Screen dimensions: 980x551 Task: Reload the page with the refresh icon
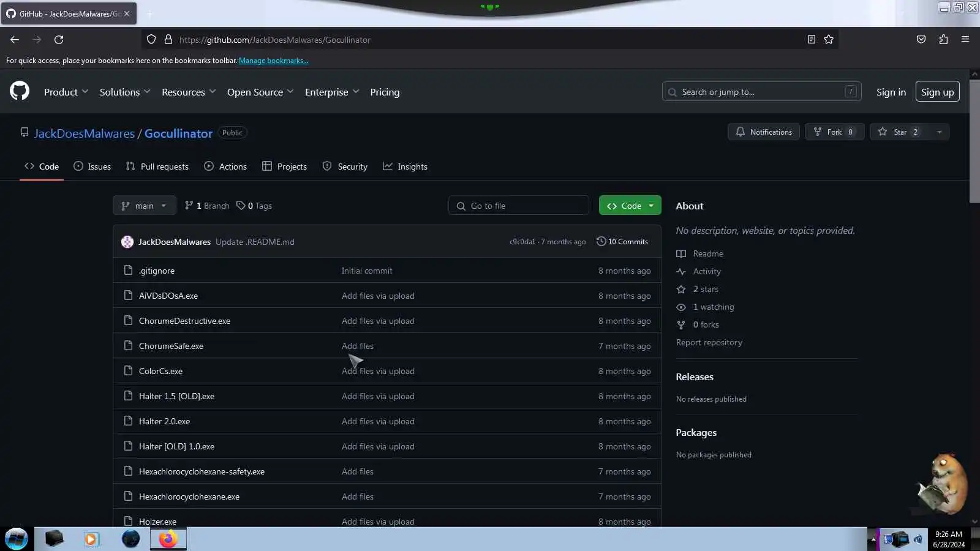tap(59, 40)
